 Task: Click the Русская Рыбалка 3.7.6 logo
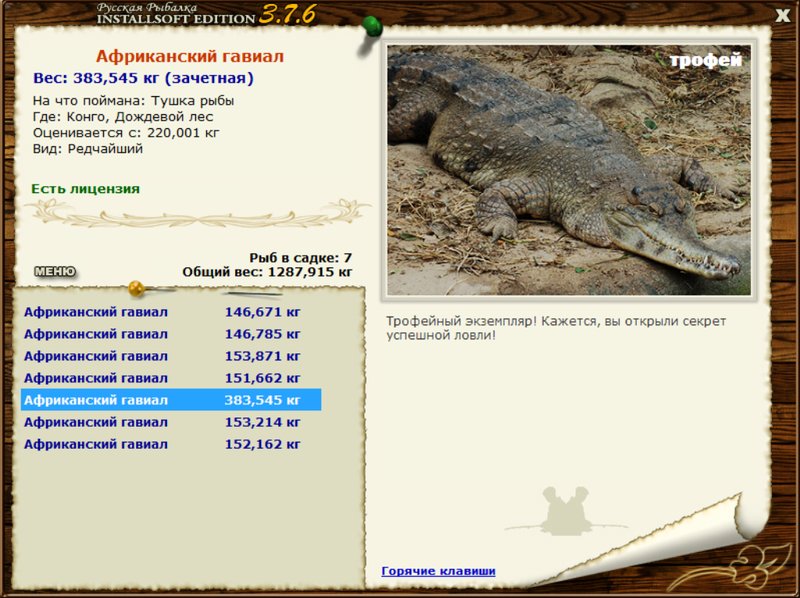pyautogui.click(x=207, y=14)
